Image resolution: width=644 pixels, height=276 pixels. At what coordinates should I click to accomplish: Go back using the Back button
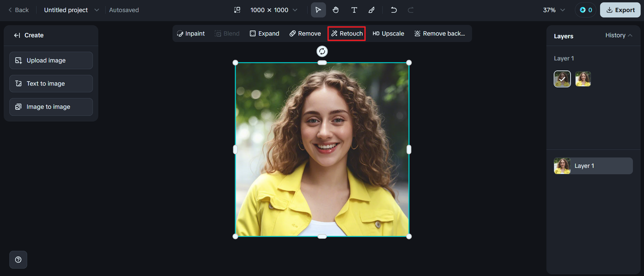point(18,10)
